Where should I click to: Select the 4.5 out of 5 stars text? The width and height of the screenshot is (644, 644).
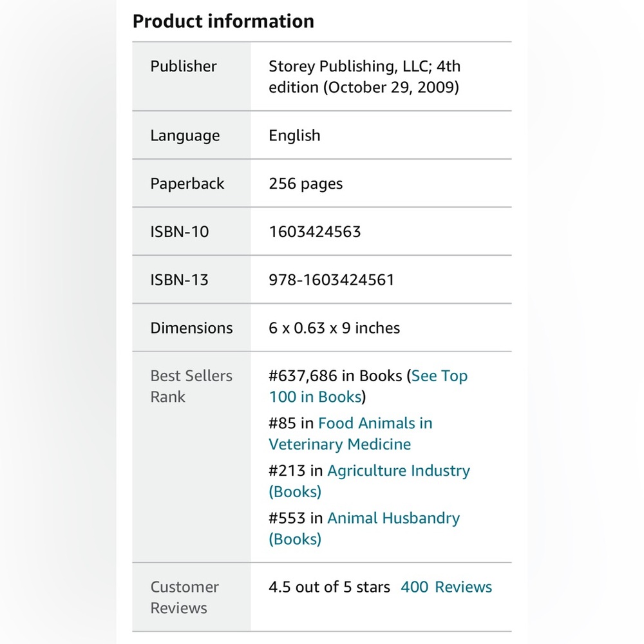(329, 587)
